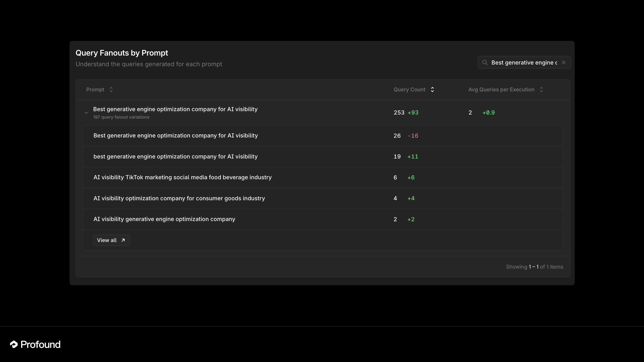Click the View all button

pyautogui.click(x=112, y=240)
